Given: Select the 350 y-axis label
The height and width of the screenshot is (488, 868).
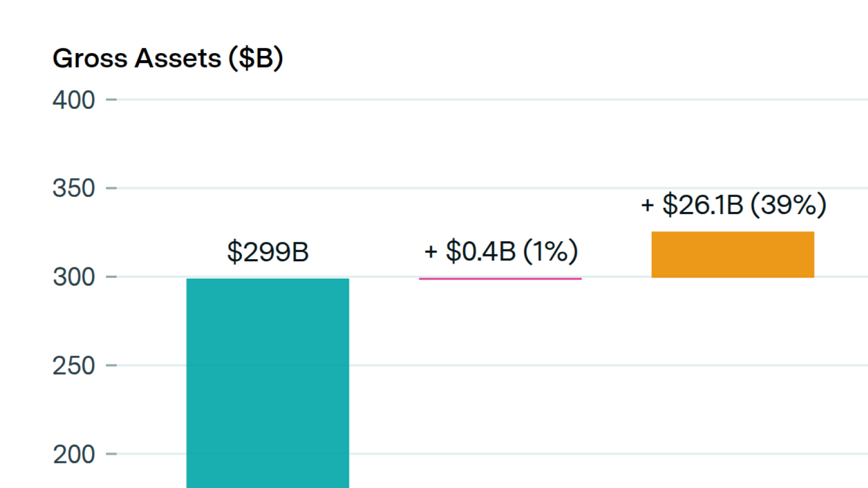Looking at the screenshot, I should [x=74, y=189].
